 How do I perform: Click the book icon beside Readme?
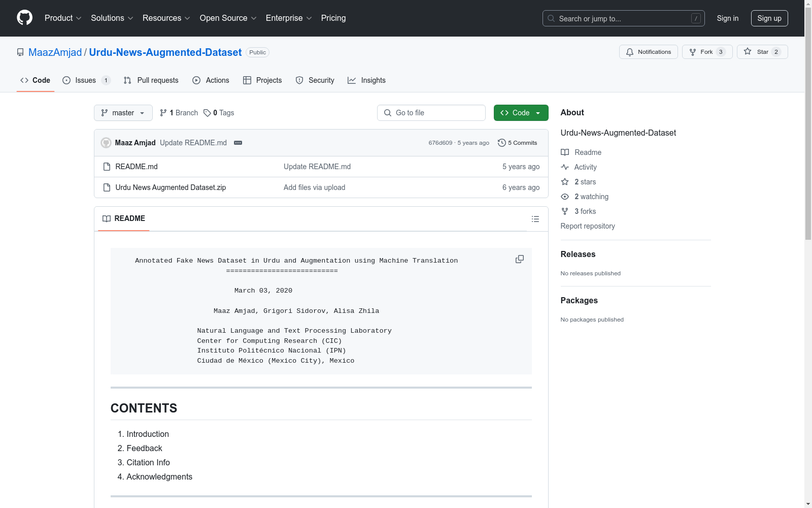[565, 152]
